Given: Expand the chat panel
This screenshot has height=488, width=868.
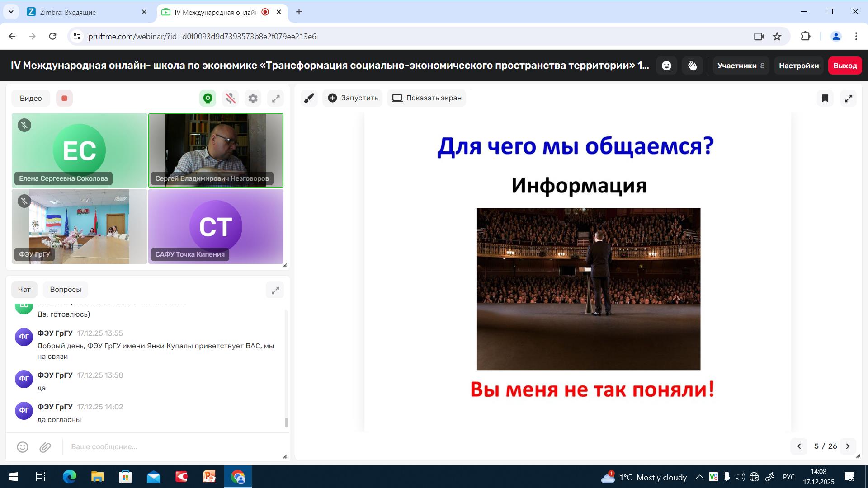Looking at the screenshot, I should click(x=275, y=291).
